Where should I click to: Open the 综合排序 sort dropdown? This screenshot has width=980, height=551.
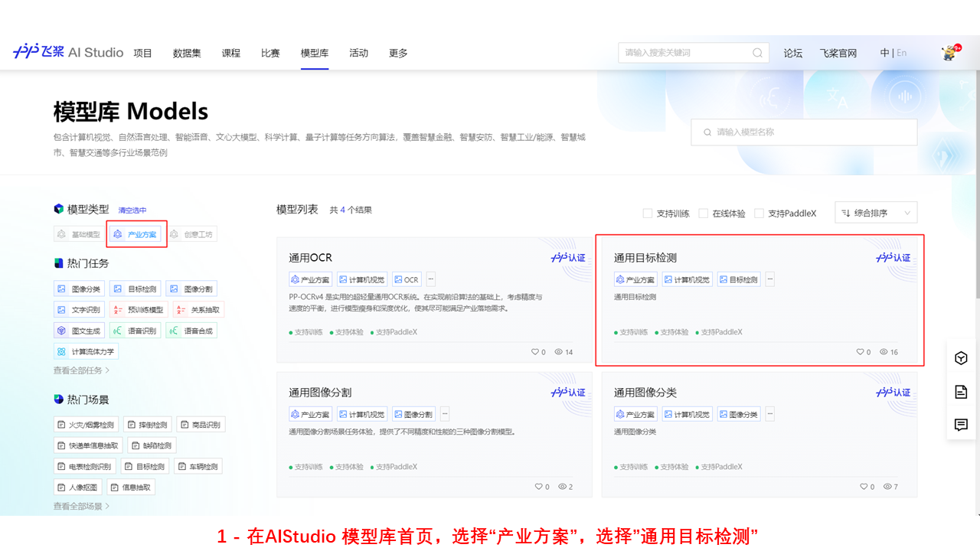tap(876, 213)
